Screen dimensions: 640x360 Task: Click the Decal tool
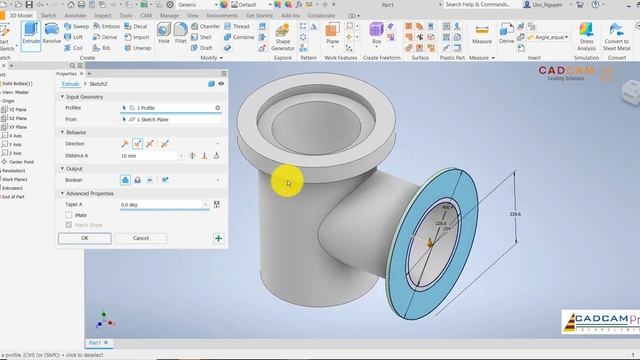(136, 26)
